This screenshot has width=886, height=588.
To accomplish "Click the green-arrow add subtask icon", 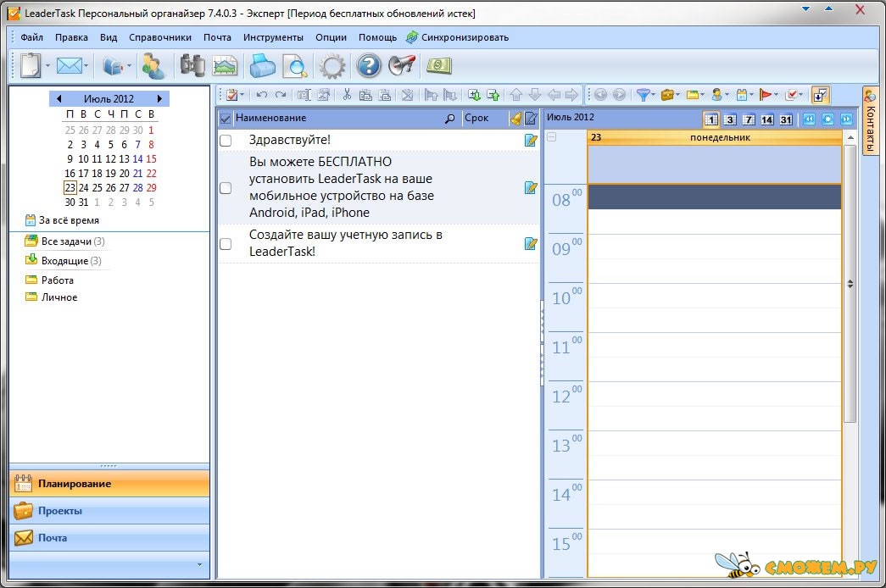I will pyautogui.click(x=474, y=95).
